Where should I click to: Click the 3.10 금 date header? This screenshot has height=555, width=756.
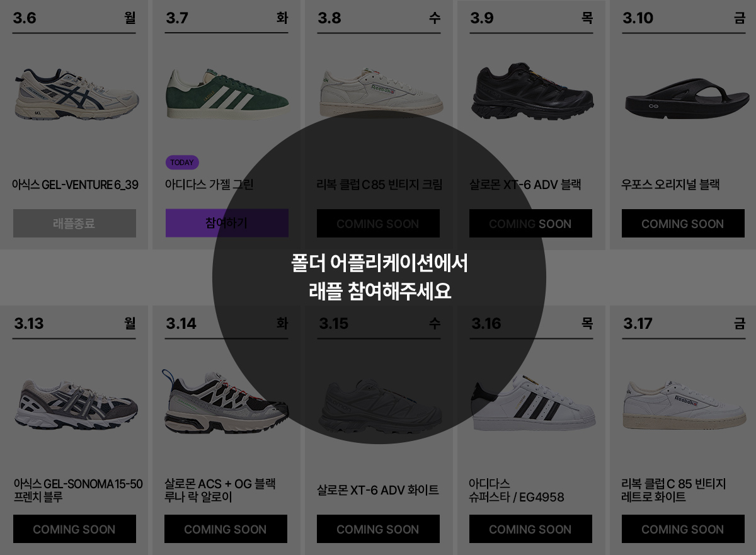(x=684, y=18)
